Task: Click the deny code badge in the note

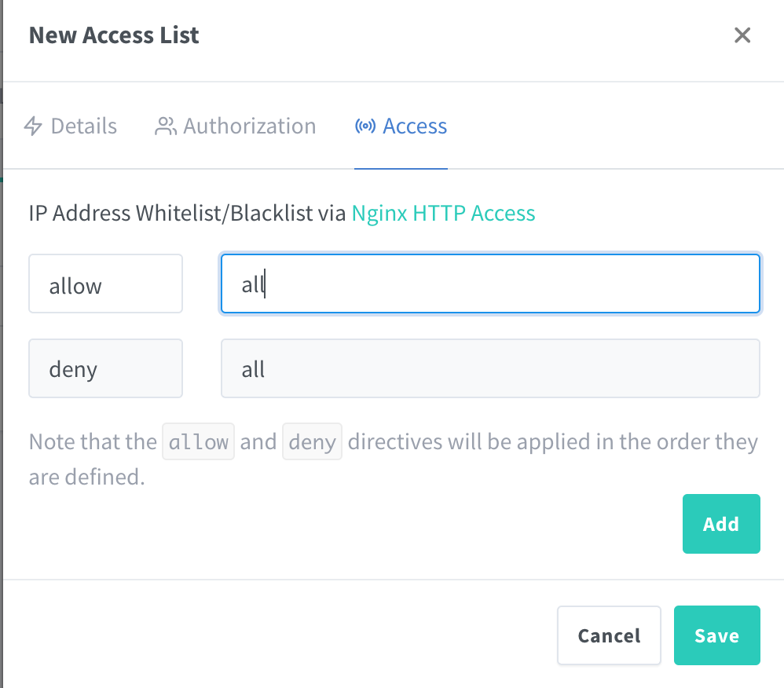Action: [x=312, y=441]
